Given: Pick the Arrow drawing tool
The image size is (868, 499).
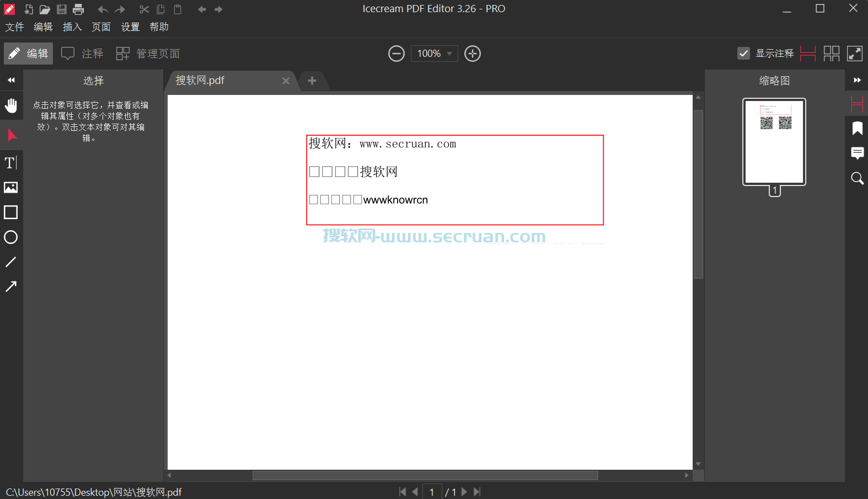Looking at the screenshot, I should pos(11,286).
